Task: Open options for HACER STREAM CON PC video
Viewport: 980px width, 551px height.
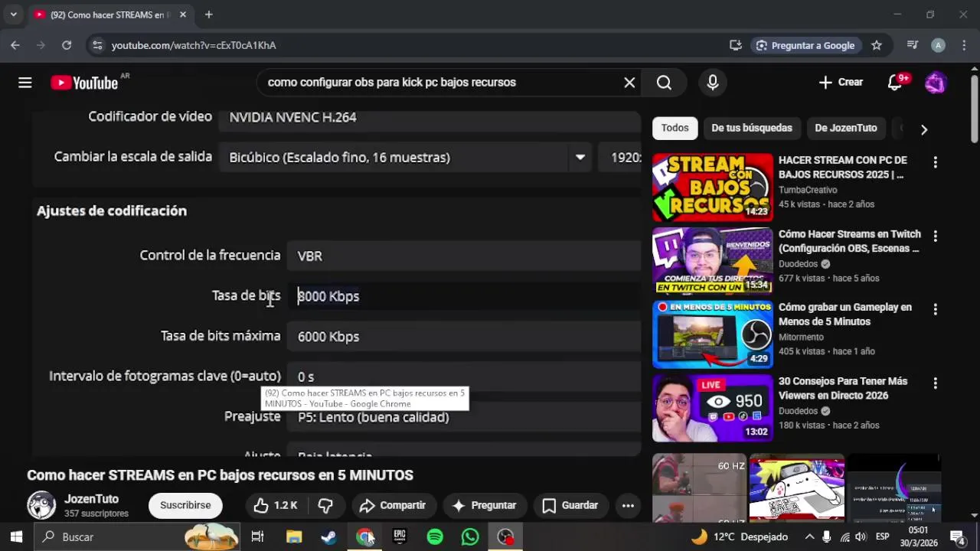Action: coord(935,162)
